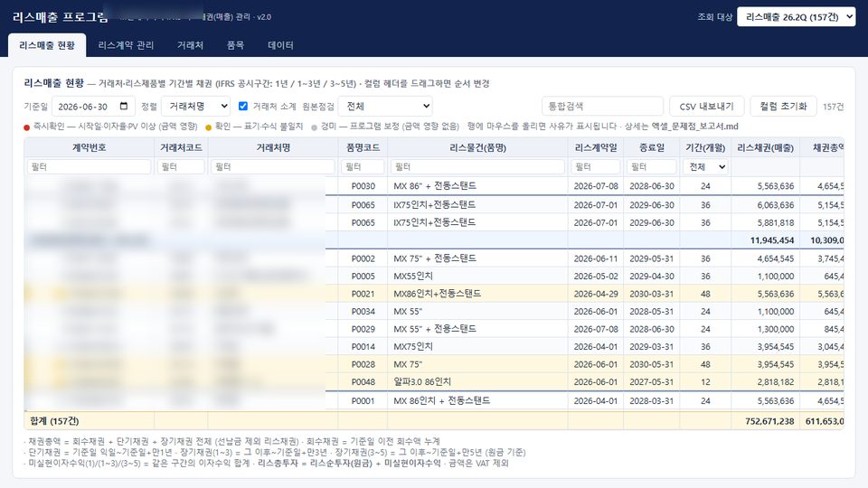The height and width of the screenshot is (488, 868).
Task: Open the 데이터 tab
Action: 280,45
